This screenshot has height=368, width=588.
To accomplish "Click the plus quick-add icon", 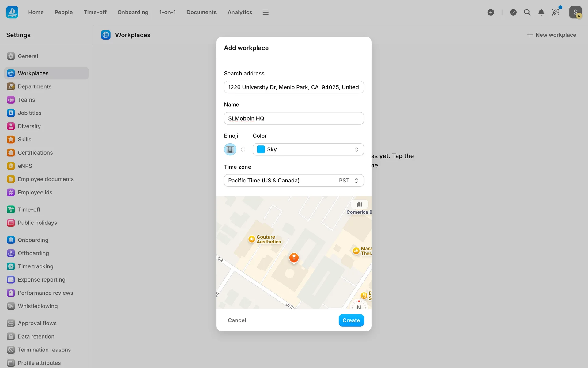I will click(x=491, y=12).
